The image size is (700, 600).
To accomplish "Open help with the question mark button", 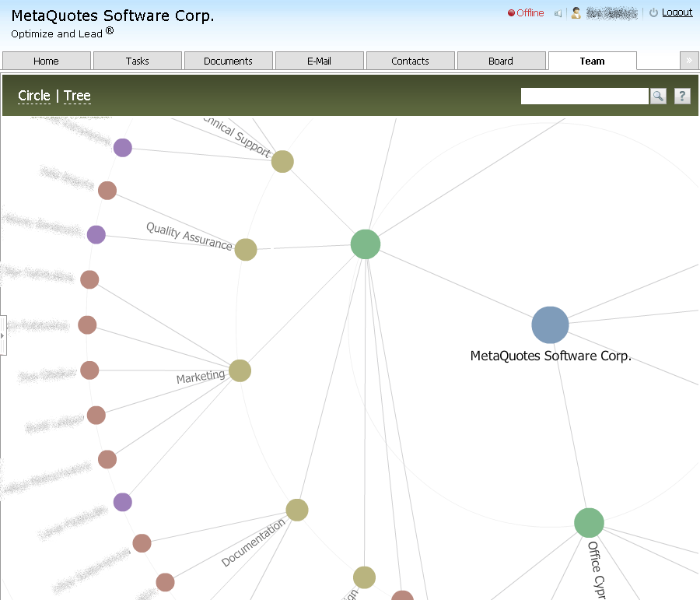I will [x=682, y=96].
